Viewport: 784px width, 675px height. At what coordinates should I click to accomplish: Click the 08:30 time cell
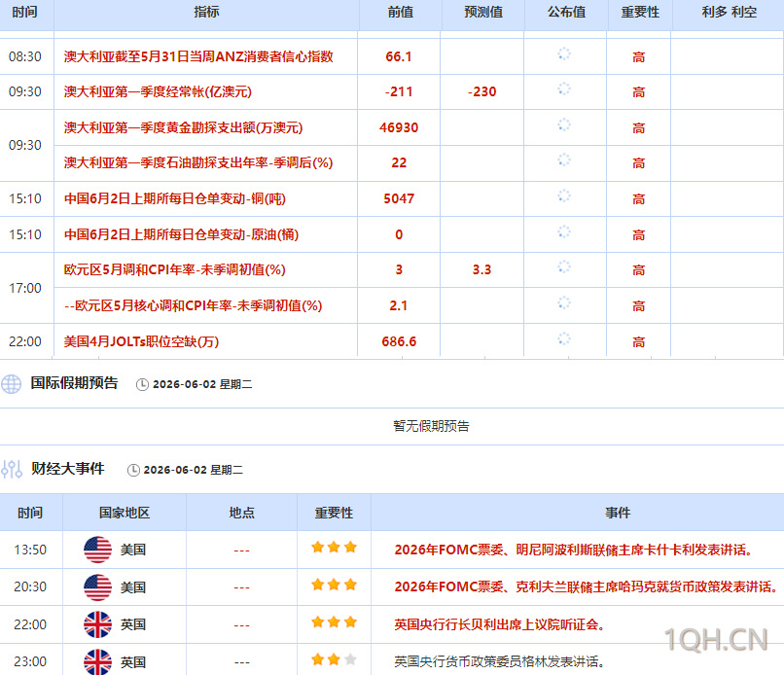[25, 56]
